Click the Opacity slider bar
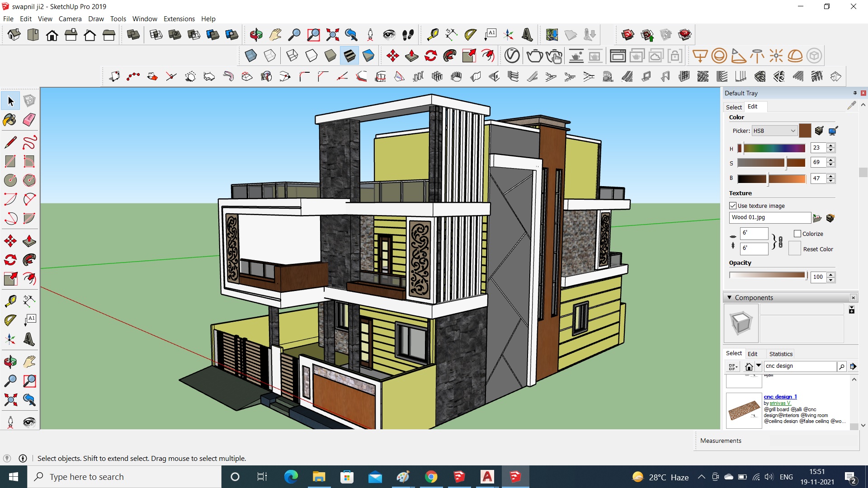This screenshot has width=868, height=488. coord(768,275)
